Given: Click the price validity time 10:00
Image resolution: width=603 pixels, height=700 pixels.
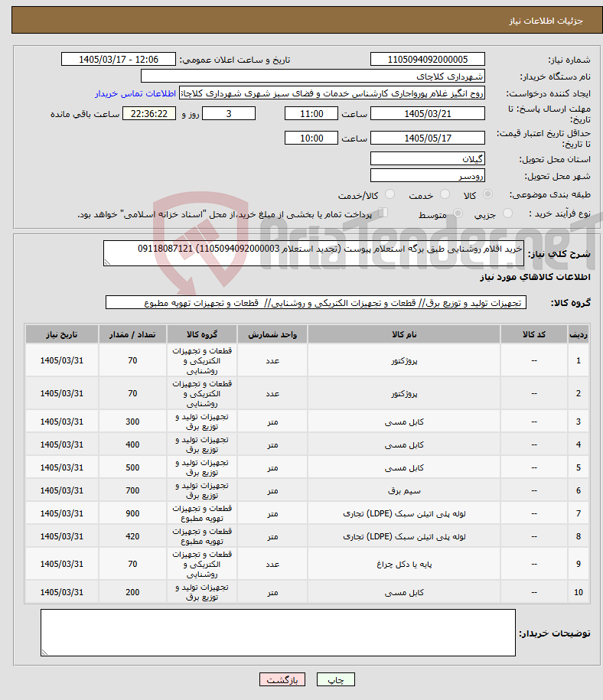Looking at the screenshot, I should (x=311, y=138).
